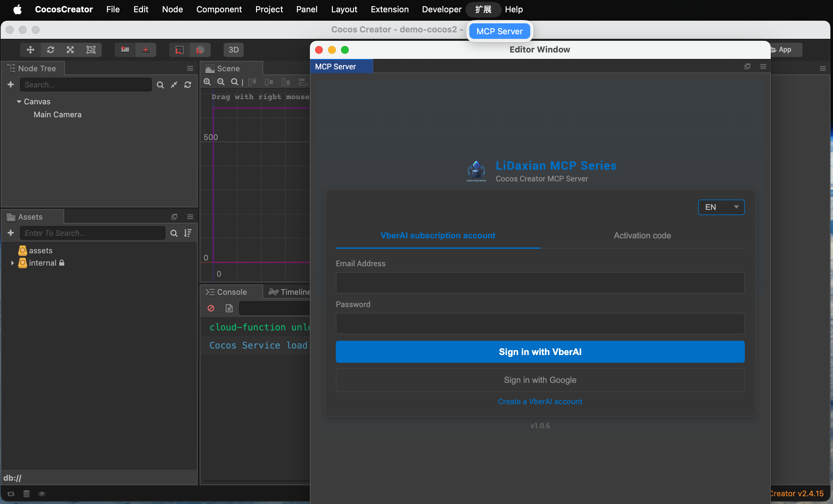Open the Console log file
This screenshot has height=504, width=833.
[229, 308]
